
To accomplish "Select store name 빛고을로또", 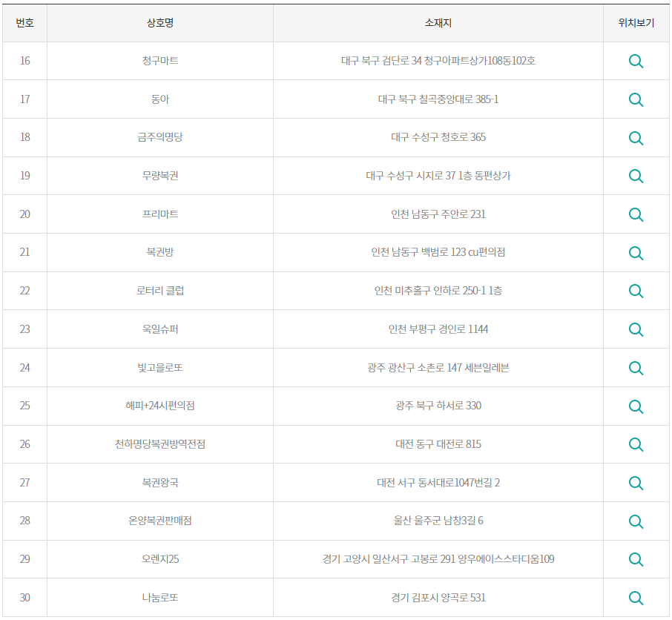I will (160, 368).
